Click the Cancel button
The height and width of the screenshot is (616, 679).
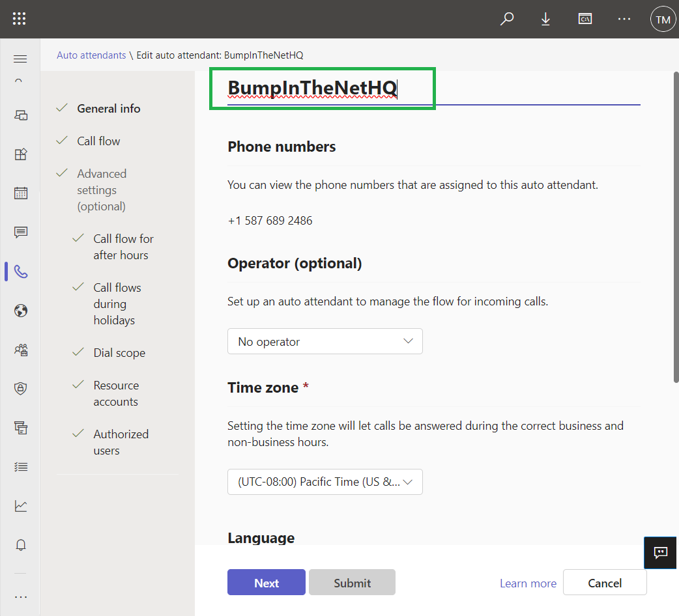click(x=604, y=583)
